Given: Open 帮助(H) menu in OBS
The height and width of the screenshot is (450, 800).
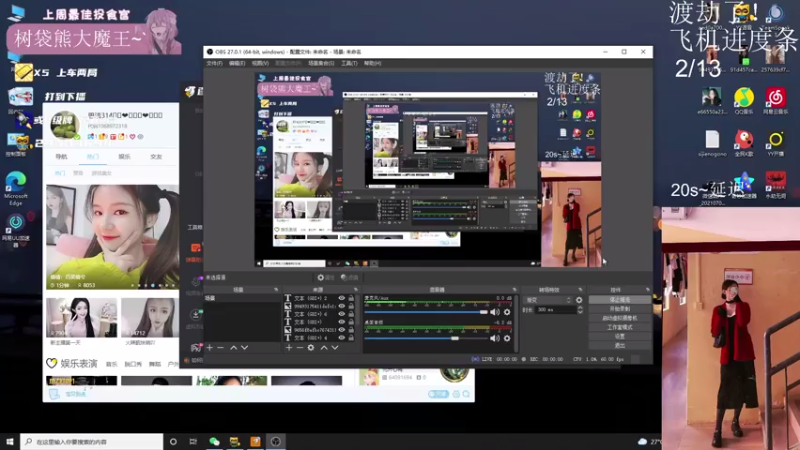Looking at the screenshot, I should pyautogui.click(x=372, y=63).
